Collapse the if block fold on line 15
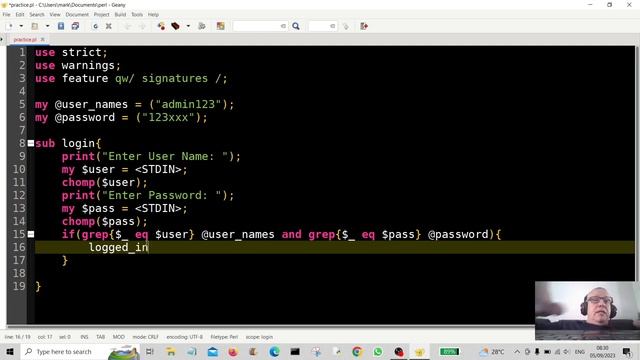Screen dimensions: 640x360 pos(31,234)
